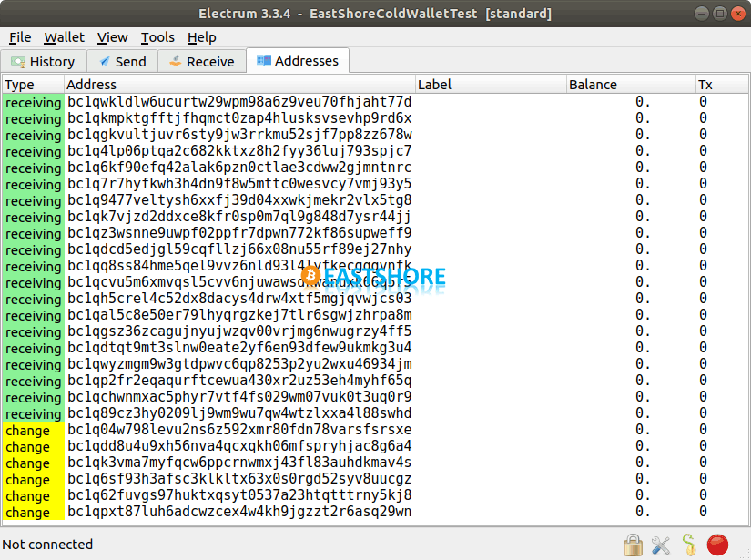
Task: Select address bc1qkmpktgfftjfhqmct0zap4hlusksvsevhp9rd6x
Action: (x=239, y=117)
